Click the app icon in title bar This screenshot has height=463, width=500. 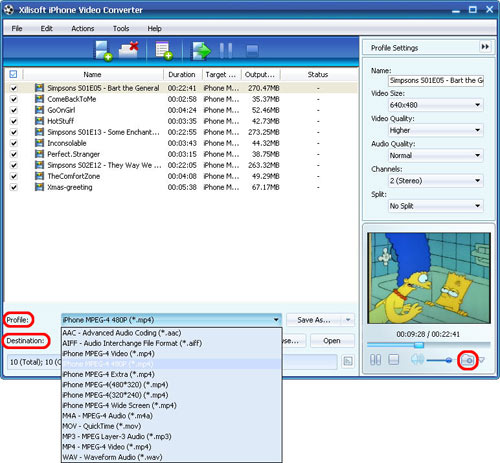tap(9, 10)
